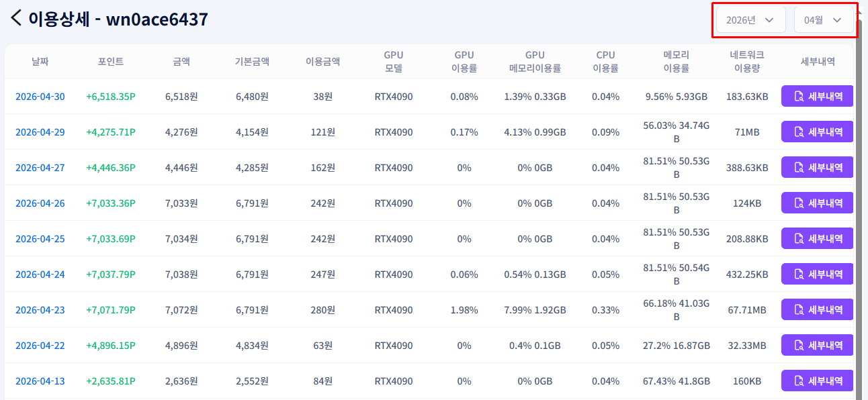
Task: Select the 6,480원 base amount cell
Action: [252, 97]
